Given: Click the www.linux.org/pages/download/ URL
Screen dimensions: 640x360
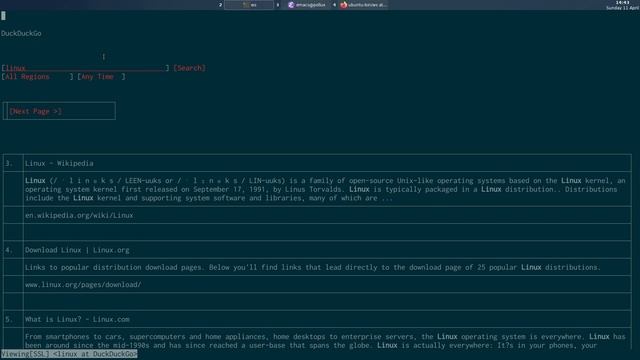Looking at the screenshot, I should click(83, 284).
